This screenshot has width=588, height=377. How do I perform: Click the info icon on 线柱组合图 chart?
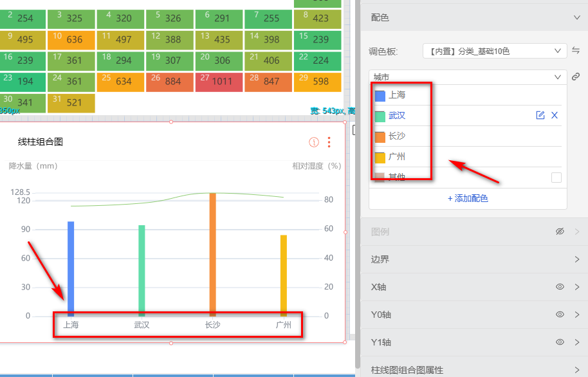(314, 142)
